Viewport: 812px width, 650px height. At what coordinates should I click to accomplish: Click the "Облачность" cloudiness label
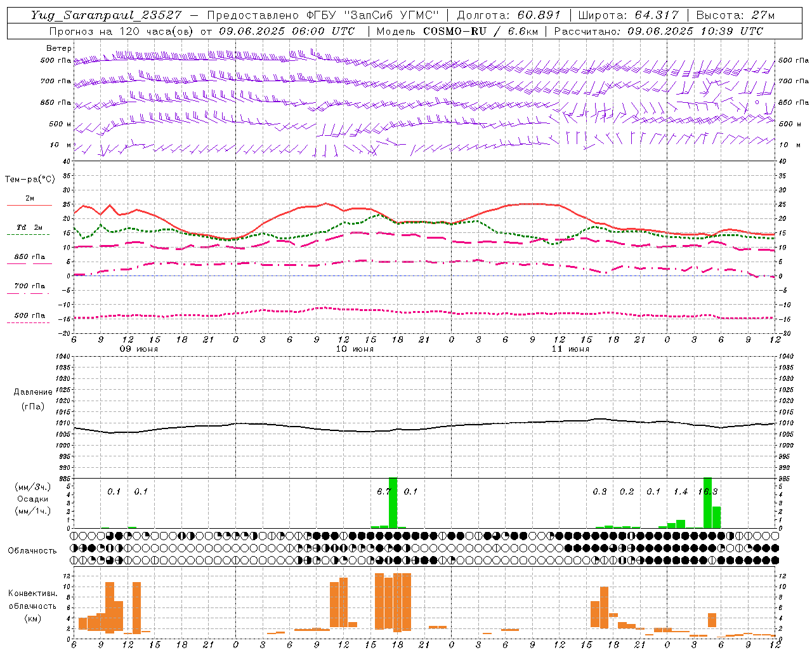32,550
